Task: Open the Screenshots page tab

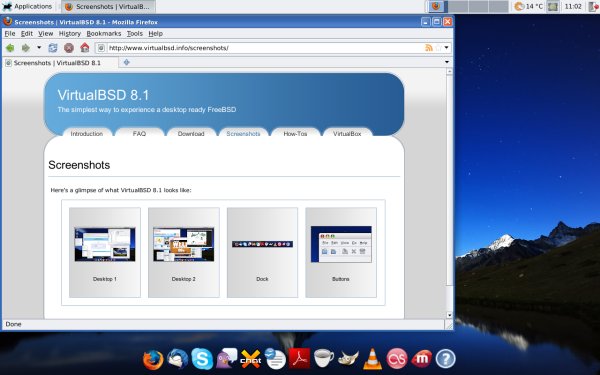Action: 243,133
